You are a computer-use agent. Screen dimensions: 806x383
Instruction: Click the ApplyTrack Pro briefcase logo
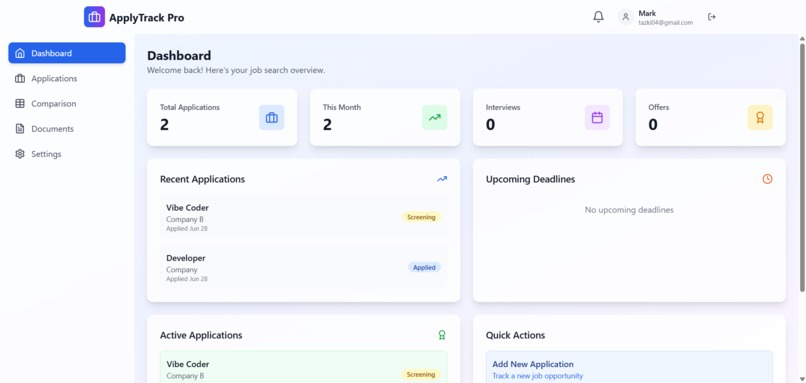tap(94, 17)
